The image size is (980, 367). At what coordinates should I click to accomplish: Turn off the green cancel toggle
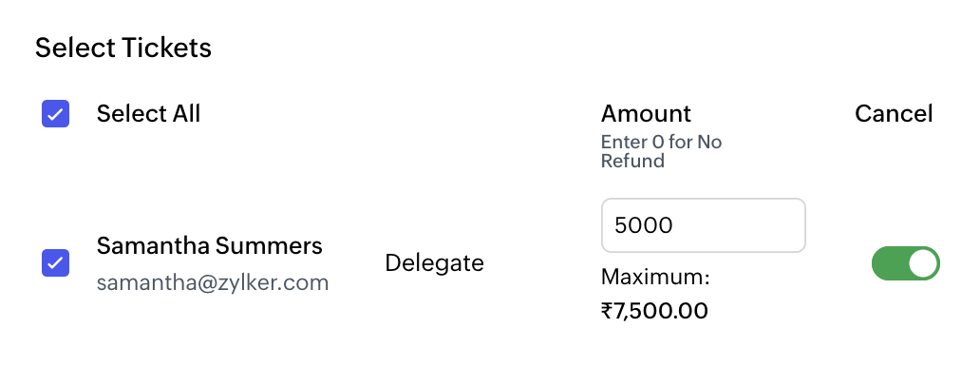pos(906,263)
